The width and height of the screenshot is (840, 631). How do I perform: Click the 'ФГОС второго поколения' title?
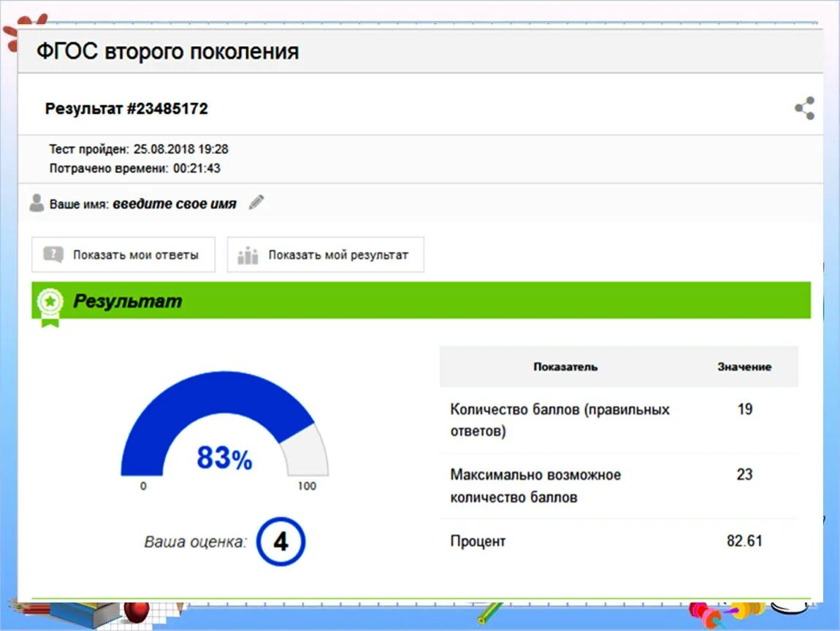click(x=168, y=52)
